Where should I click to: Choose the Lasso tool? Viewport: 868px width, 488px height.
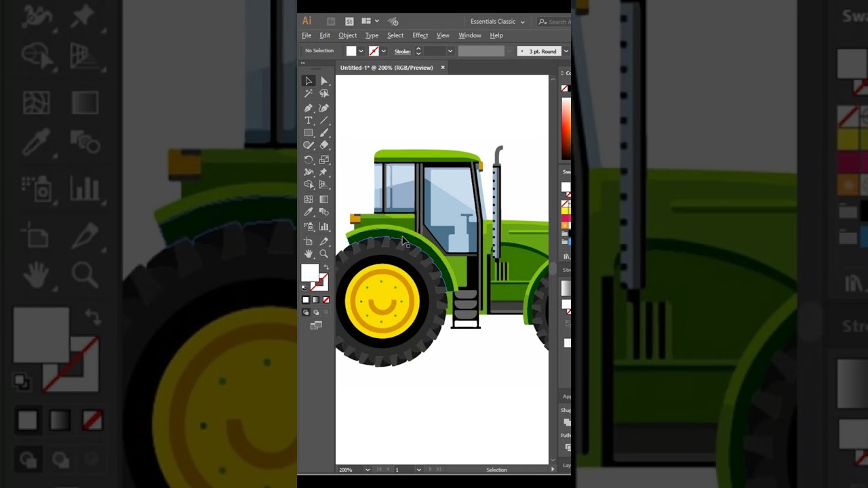(324, 94)
